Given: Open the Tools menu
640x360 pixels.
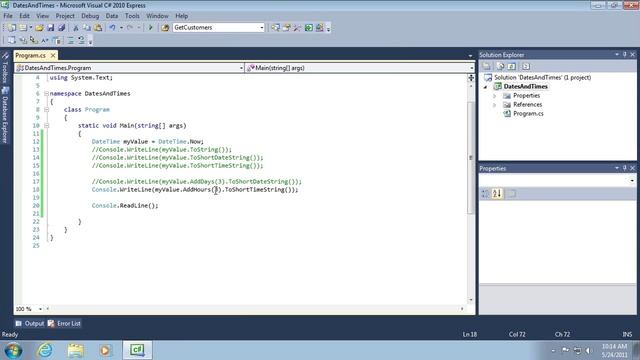Looking at the screenshot, I should coord(132,16).
